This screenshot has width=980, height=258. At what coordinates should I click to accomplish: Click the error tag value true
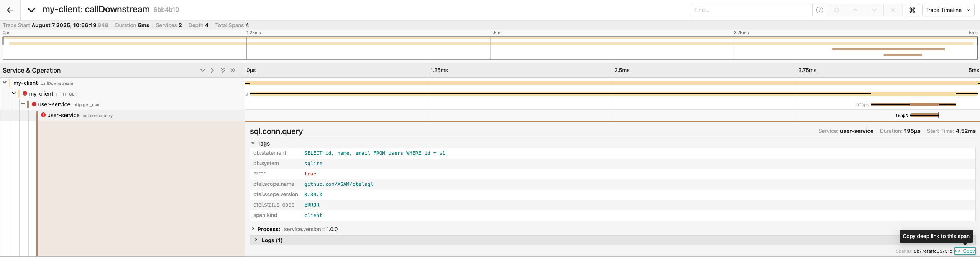point(310,174)
